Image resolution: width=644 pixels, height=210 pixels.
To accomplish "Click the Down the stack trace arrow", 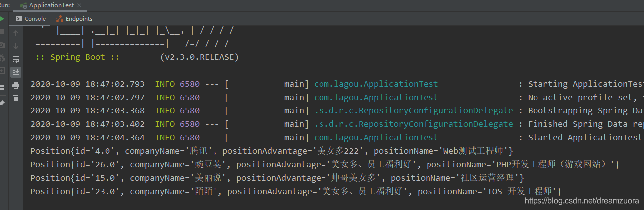I will (x=16, y=46).
